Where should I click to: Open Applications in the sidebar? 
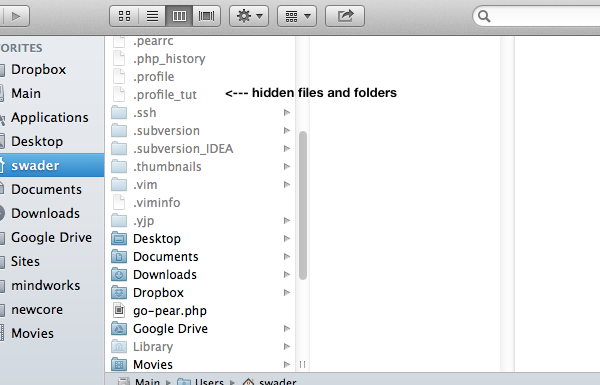tap(49, 117)
